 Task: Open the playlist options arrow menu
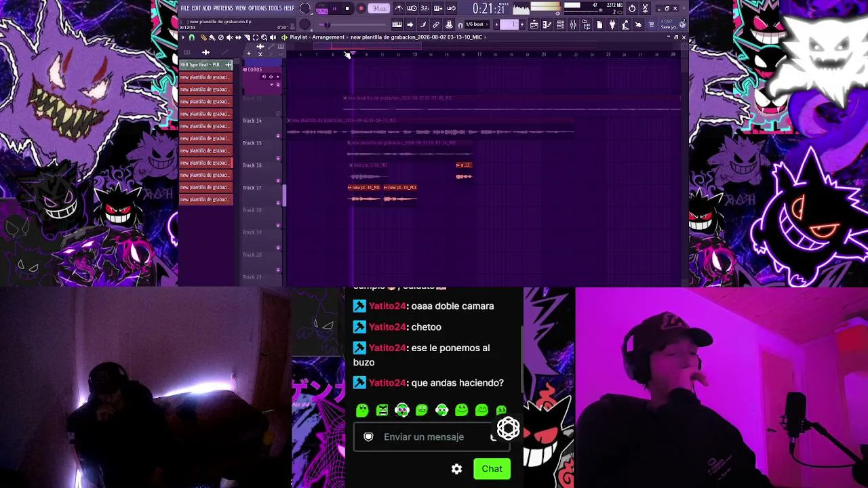[184, 37]
